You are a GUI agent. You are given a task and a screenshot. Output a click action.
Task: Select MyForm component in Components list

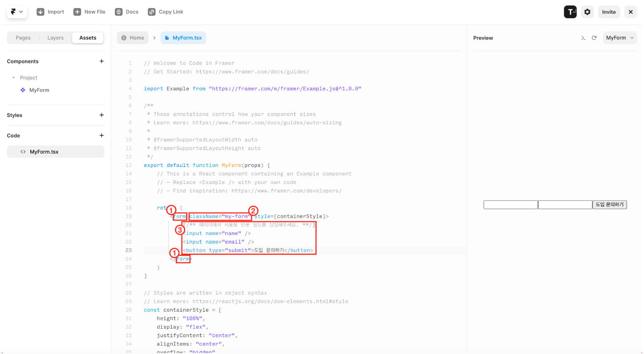tap(39, 90)
